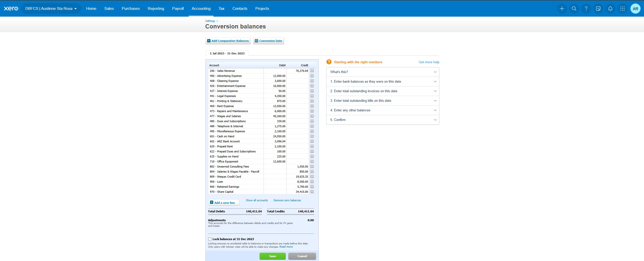Screen dimensions: 644x261
Task: Expand step 1 Enter bank balances
Action: (383, 82)
